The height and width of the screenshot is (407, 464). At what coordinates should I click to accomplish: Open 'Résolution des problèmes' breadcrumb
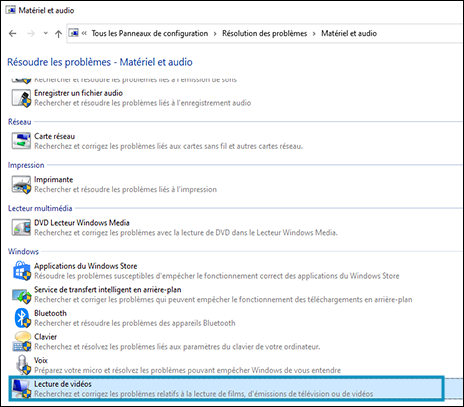265,33
